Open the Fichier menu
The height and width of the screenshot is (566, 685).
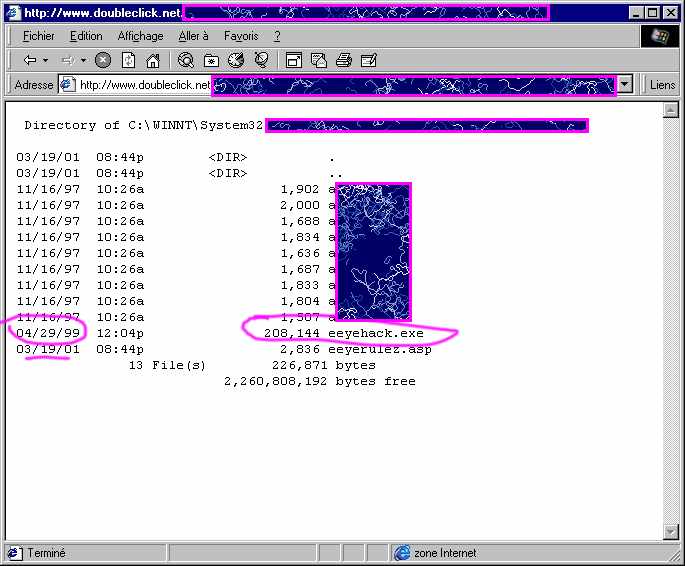pos(39,36)
